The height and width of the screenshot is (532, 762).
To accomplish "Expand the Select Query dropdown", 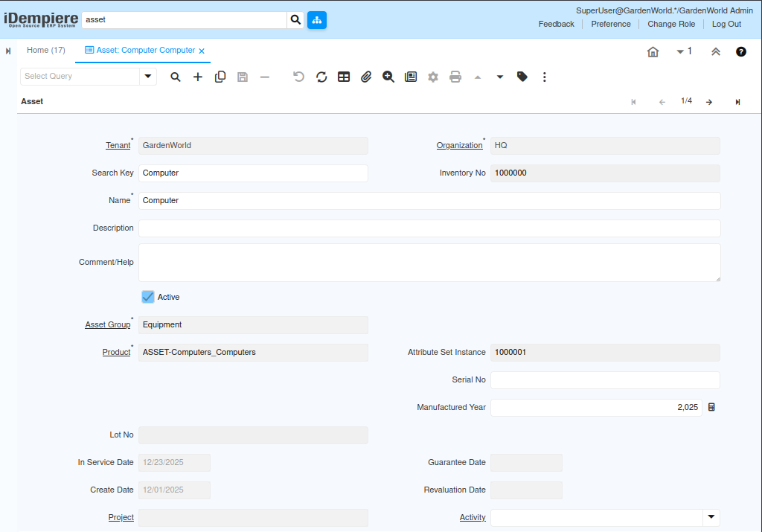I will click(x=148, y=76).
